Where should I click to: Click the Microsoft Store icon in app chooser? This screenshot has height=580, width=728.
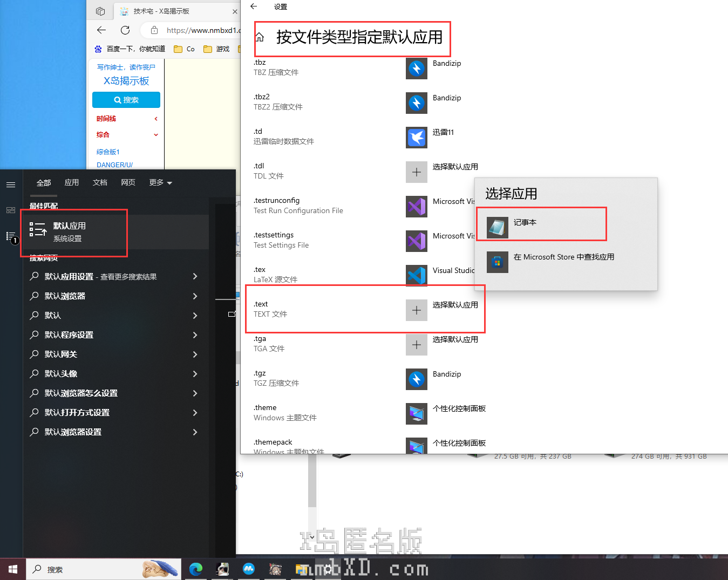pos(497,262)
